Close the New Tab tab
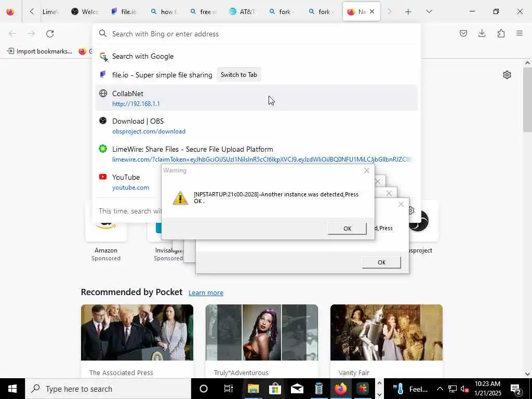Viewport: 532px width, 399px height. point(372,11)
